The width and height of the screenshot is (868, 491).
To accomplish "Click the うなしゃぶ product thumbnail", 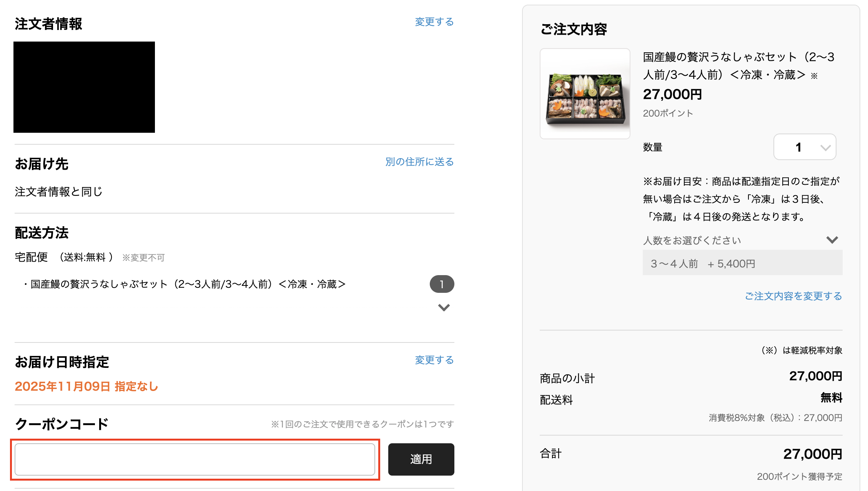I will coord(585,94).
